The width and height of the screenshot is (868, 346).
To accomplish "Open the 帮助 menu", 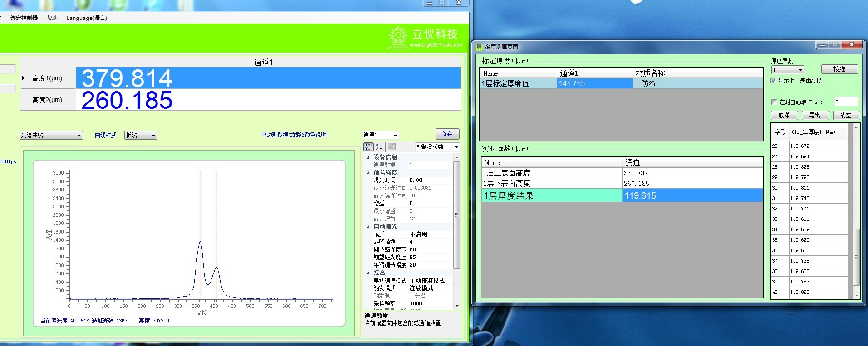I will tap(52, 18).
